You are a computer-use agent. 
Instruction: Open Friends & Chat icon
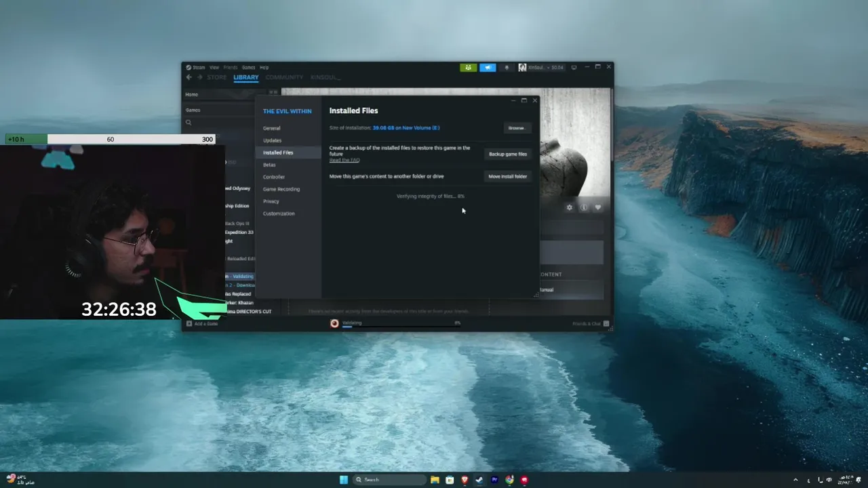(606, 323)
